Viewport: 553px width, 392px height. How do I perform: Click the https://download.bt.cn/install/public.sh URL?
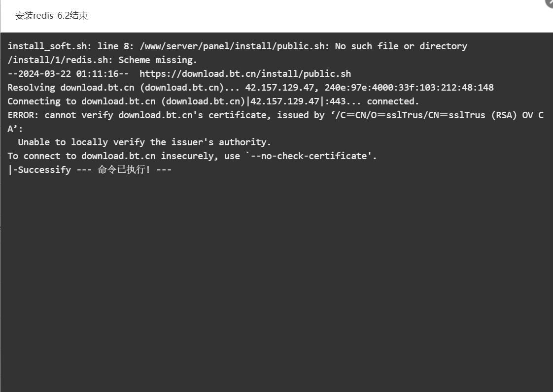(245, 74)
